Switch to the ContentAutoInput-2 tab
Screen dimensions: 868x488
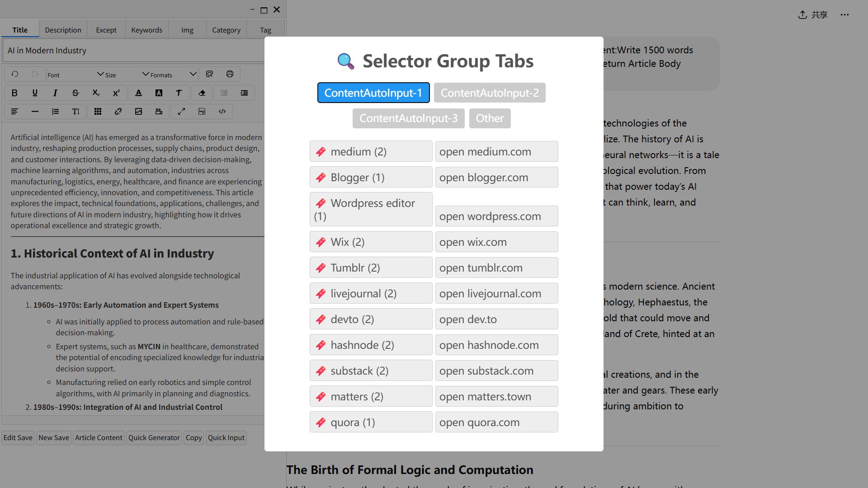click(490, 93)
